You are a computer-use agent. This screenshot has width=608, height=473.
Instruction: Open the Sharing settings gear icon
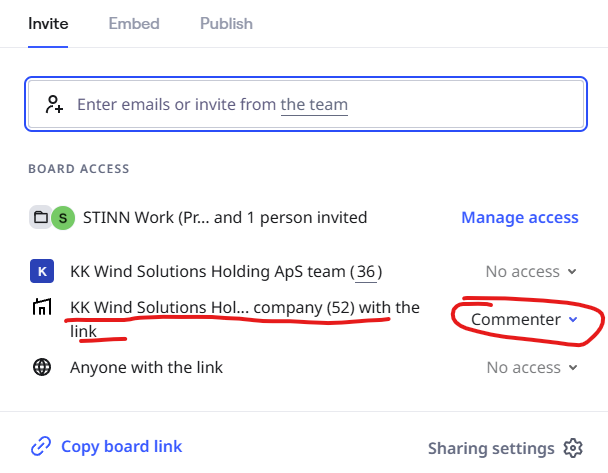(x=573, y=448)
